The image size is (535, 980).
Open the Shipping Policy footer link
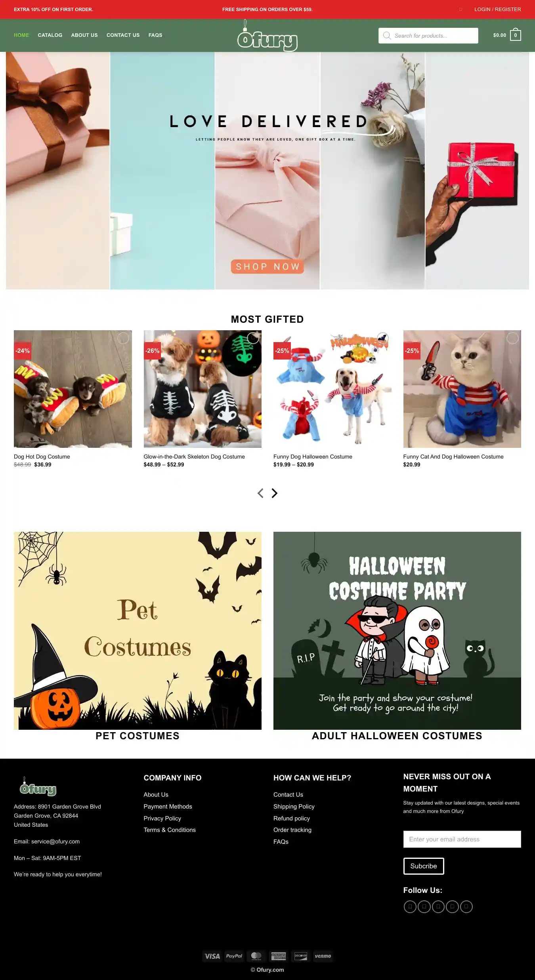coord(294,806)
